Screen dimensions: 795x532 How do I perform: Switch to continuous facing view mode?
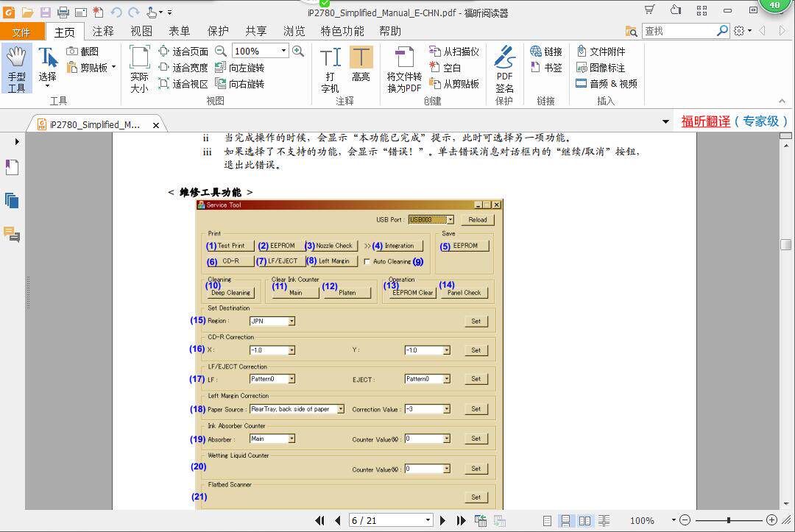[604, 520]
